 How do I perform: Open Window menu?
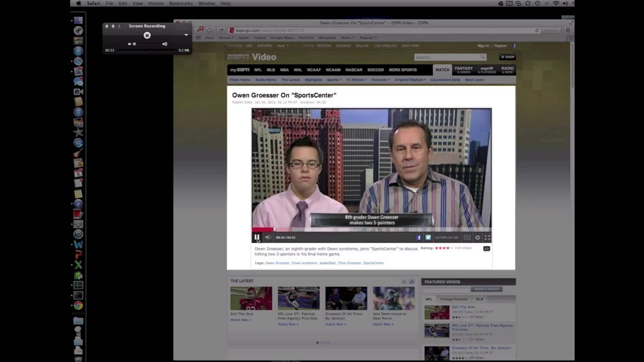pos(207,4)
